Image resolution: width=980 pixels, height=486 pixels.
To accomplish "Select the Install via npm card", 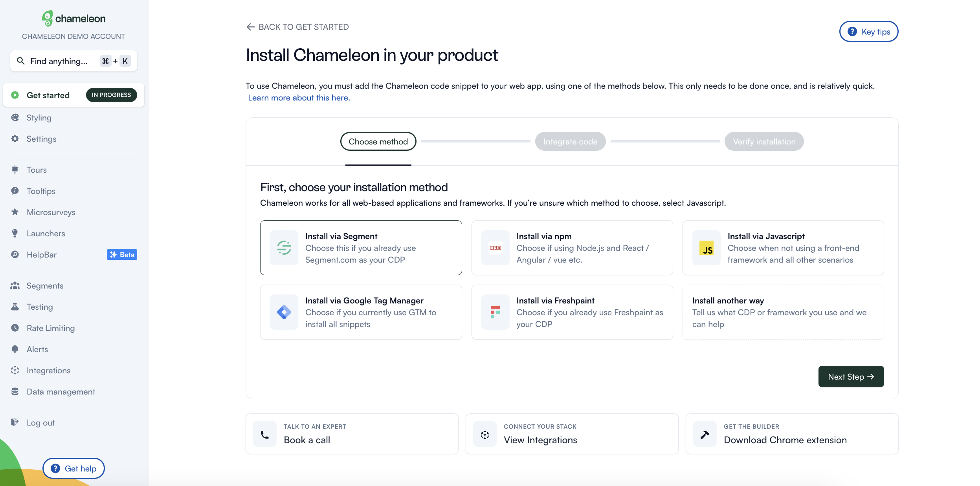I will pyautogui.click(x=572, y=248).
